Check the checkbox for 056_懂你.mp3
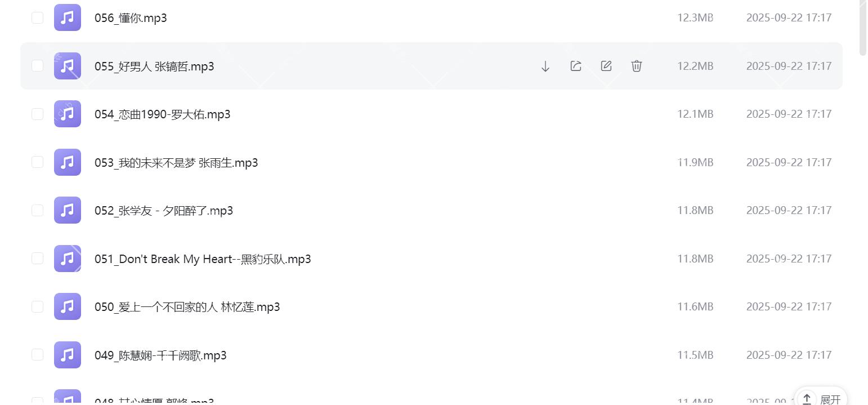Viewport: 868px width, 405px height. point(37,17)
